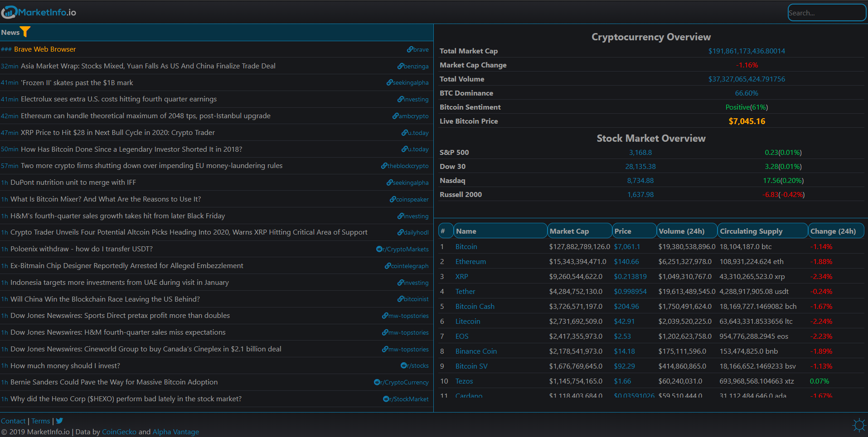Open coinspeaker source link
This screenshot has height=437, width=868.
point(409,199)
